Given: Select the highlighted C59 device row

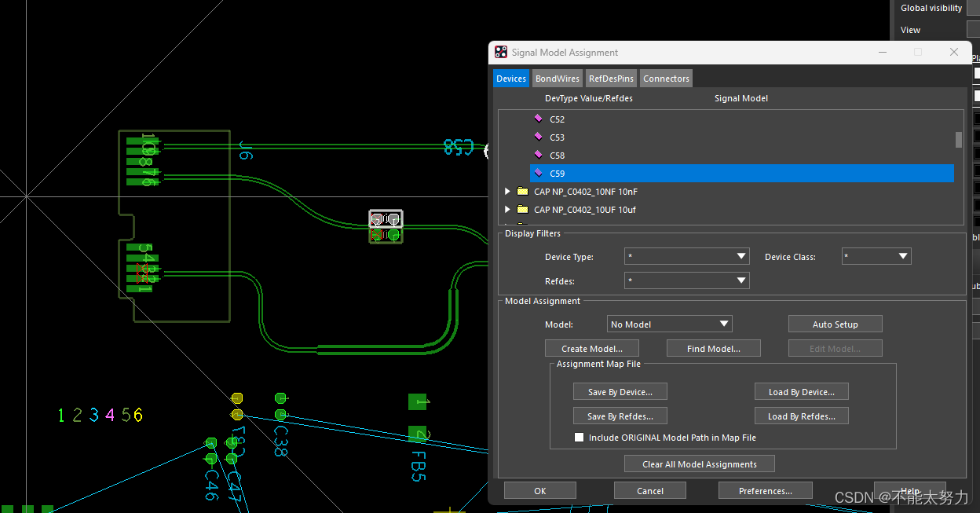Looking at the screenshot, I should coord(741,174).
